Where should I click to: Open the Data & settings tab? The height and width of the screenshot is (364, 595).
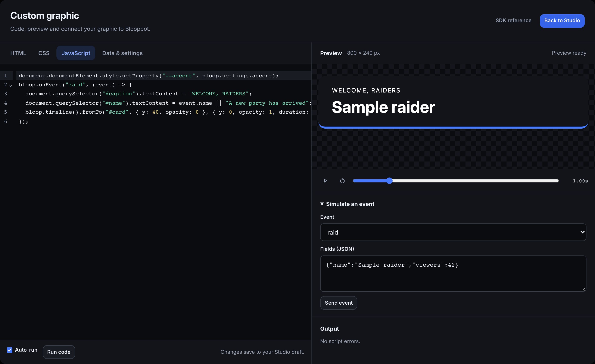[x=122, y=53]
